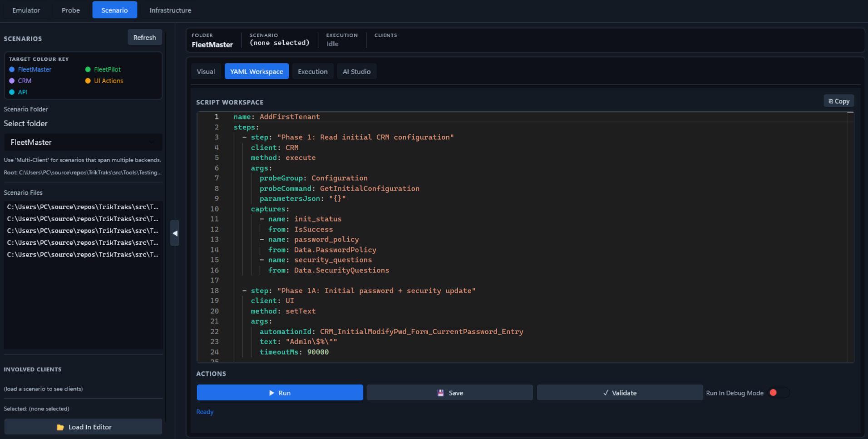Click 'probeCommand: GetInitialConfiguration' line
Image resolution: width=868 pixels, height=439 pixels.
340,188
